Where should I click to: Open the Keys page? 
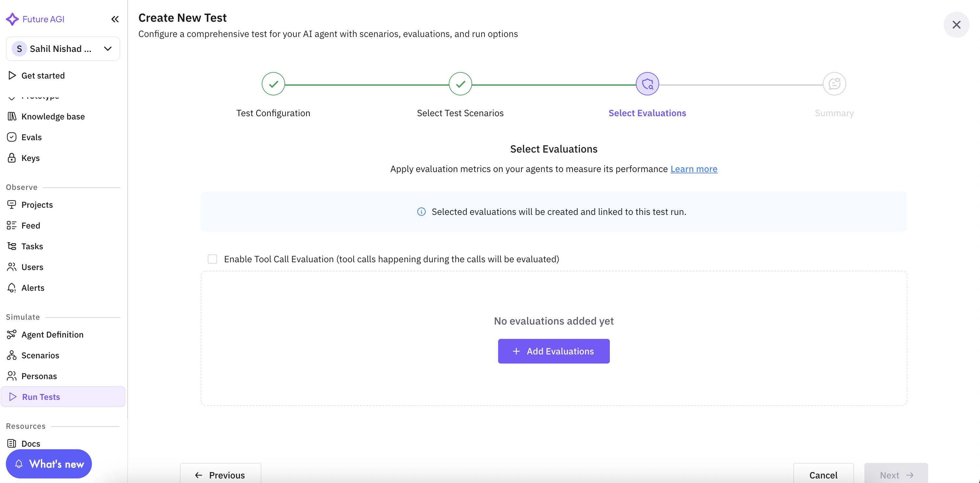[30, 158]
